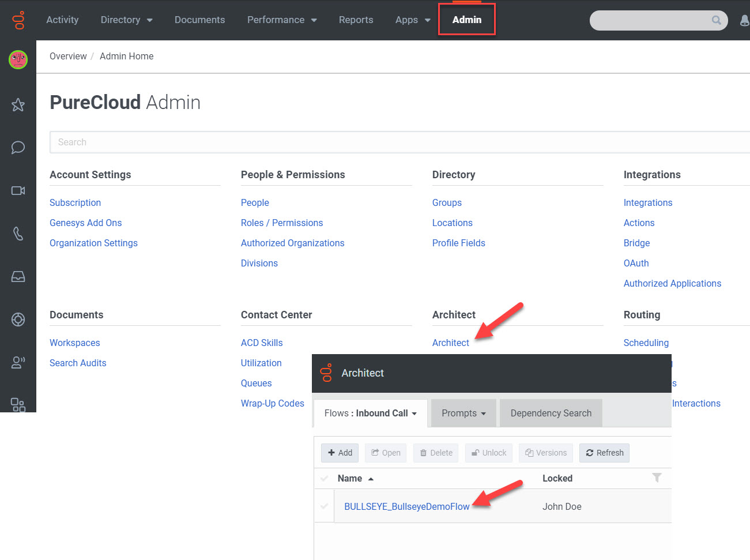Open the user avatar profile

(x=18, y=59)
